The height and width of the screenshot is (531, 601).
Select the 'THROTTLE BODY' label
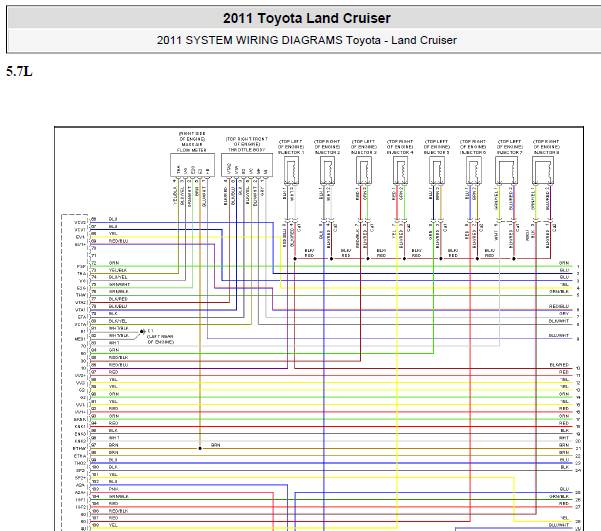247,150
